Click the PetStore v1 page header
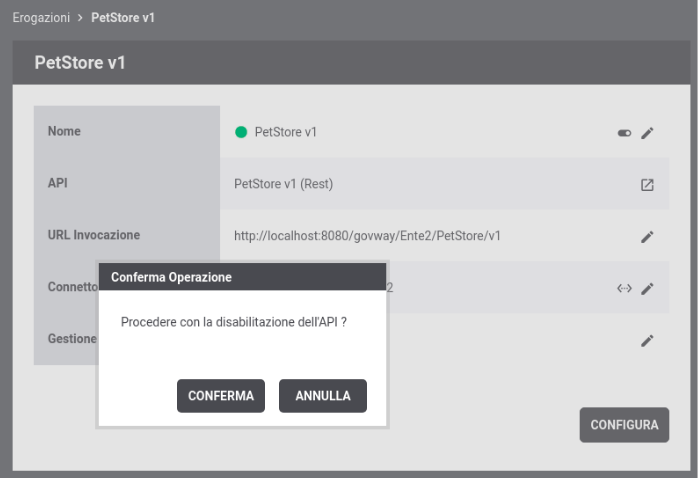Screen dimensions: 698x478 pyautogui.click(x=351, y=63)
